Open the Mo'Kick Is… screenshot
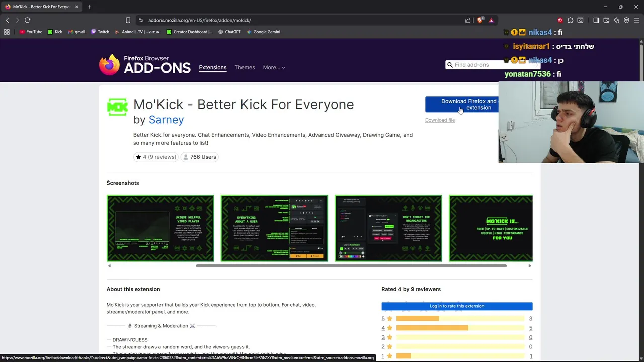Image resolution: width=644 pixels, height=362 pixels. (x=491, y=228)
